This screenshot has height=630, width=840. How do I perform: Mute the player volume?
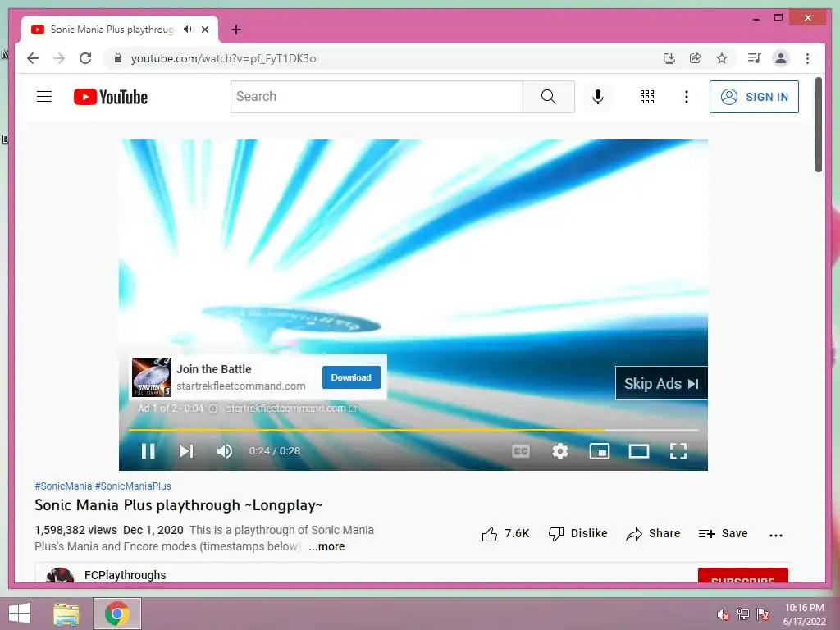[225, 451]
